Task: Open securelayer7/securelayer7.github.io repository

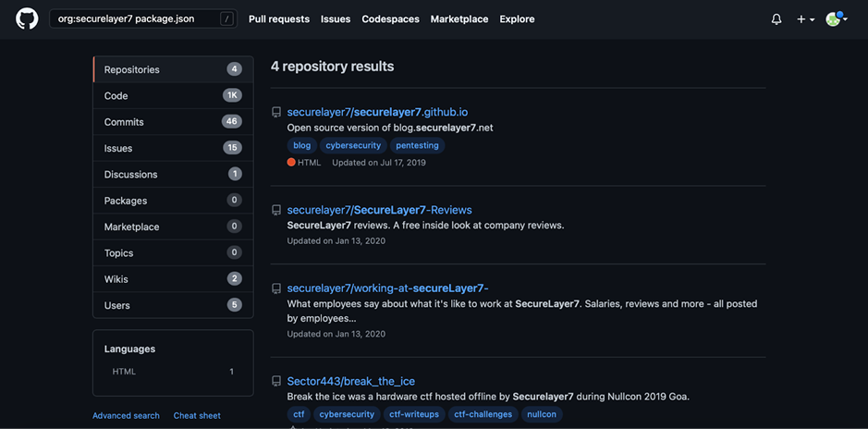Action: 377,112
